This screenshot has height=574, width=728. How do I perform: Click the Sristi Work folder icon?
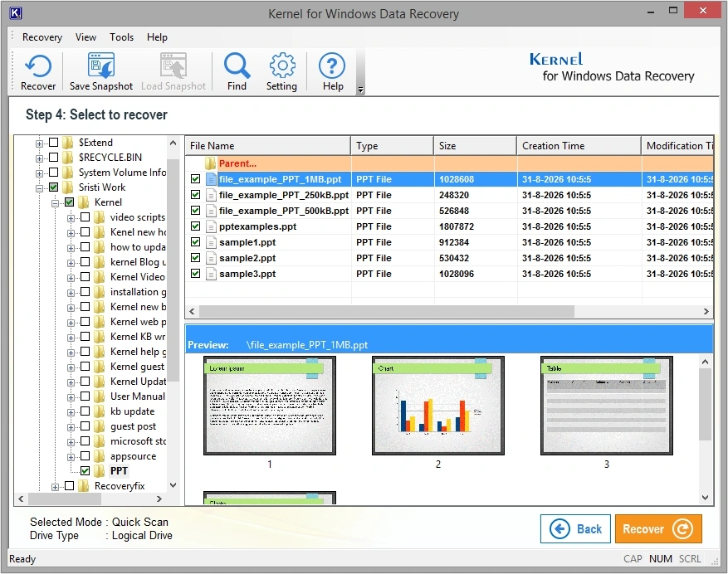68,187
